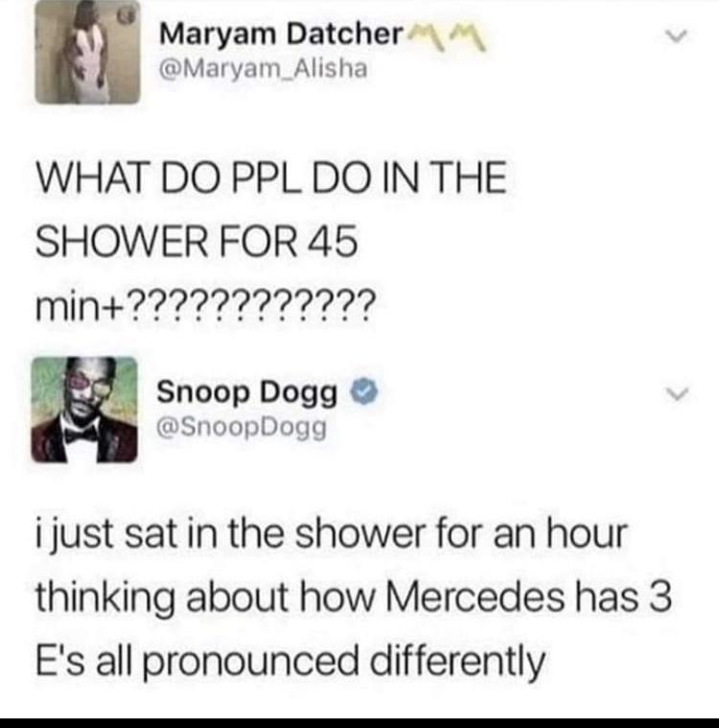Open Maryam Datcher's profile picture
Screen dimensions: 719x728
click(87, 52)
